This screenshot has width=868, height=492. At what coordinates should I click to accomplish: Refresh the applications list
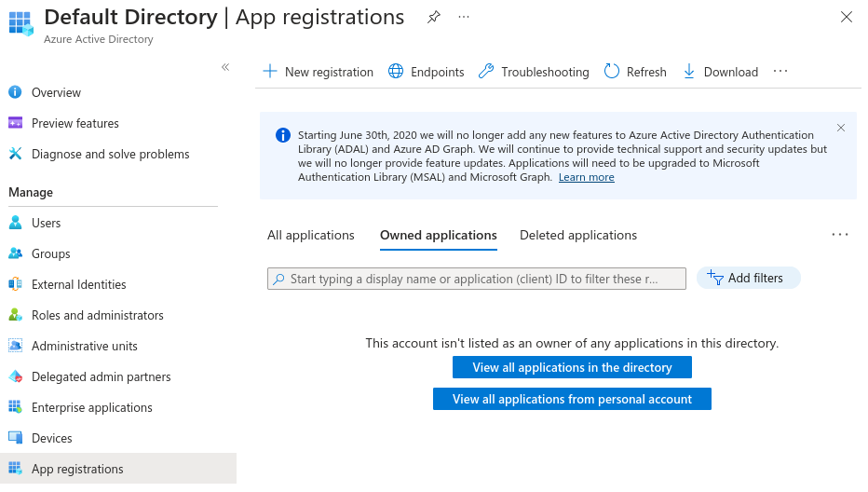tap(635, 72)
